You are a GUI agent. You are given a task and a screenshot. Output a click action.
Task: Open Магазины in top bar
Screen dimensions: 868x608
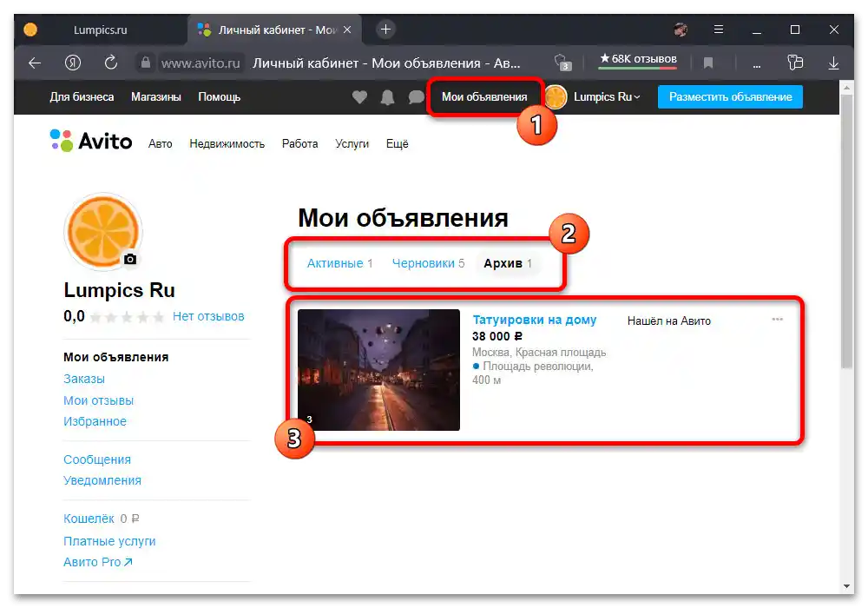coord(156,97)
